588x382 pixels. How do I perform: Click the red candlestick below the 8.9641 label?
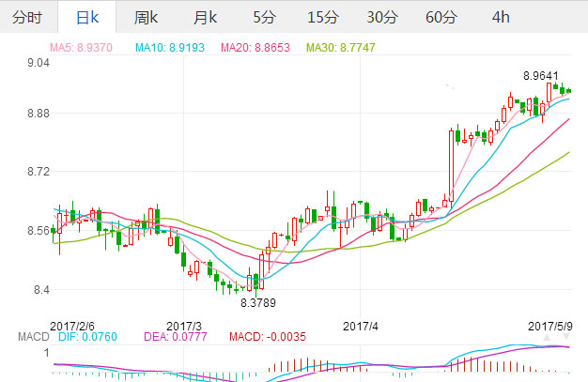coord(549,93)
